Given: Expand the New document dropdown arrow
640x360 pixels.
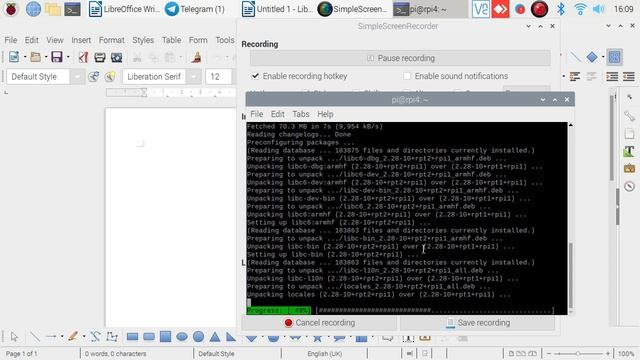Looking at the screenshot, I should (x=25, y=57).
